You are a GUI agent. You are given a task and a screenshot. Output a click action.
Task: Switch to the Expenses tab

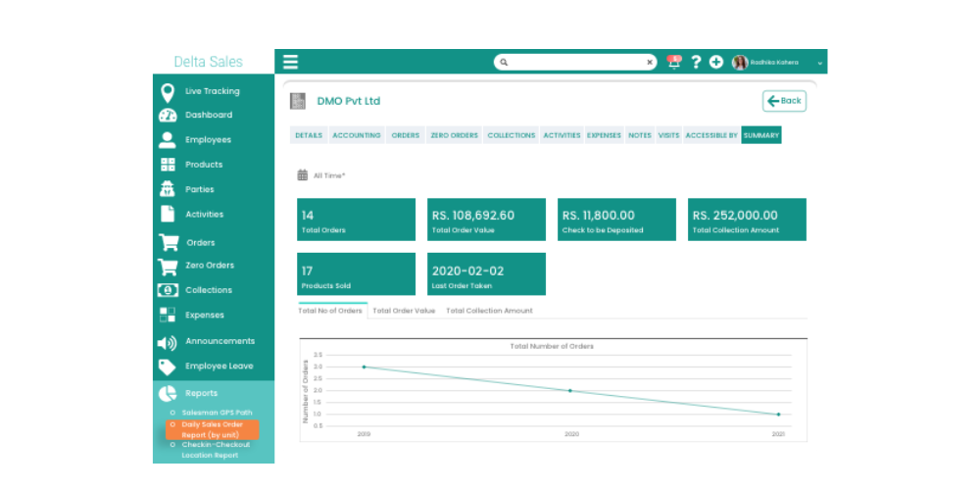[x=604, y=135]
